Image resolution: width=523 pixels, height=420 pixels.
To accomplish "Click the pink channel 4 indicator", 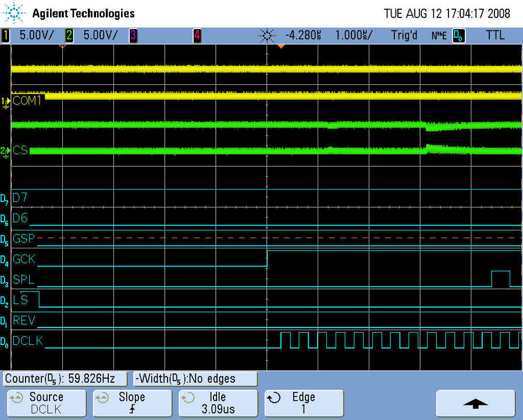I will coord(197,35).
